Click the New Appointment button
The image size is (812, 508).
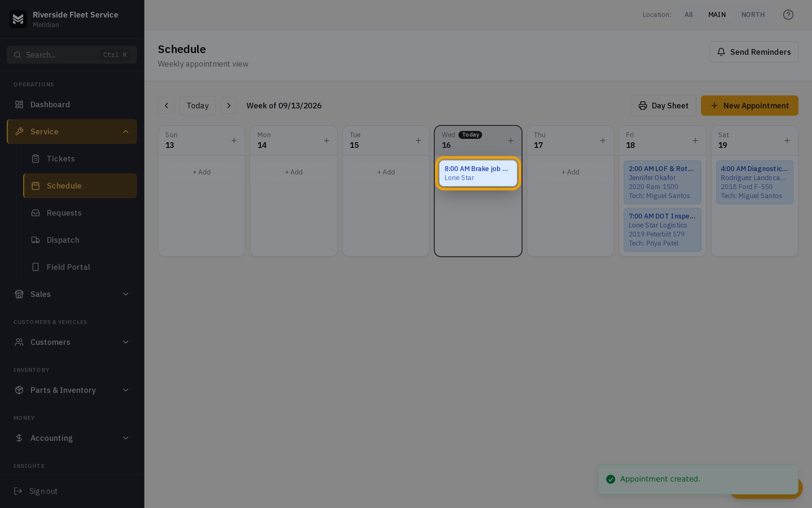click(x=749, y=106)
